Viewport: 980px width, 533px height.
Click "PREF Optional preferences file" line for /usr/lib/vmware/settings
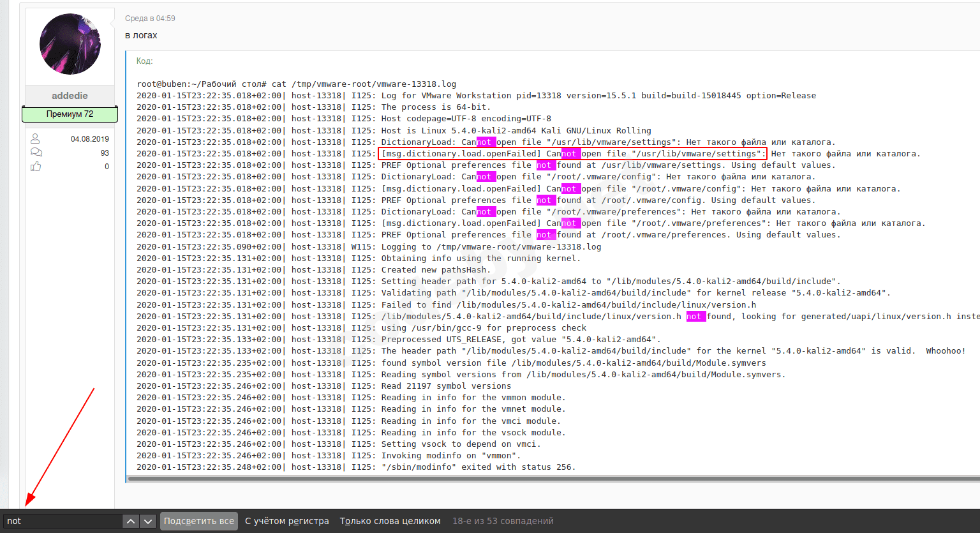[486, 165]
